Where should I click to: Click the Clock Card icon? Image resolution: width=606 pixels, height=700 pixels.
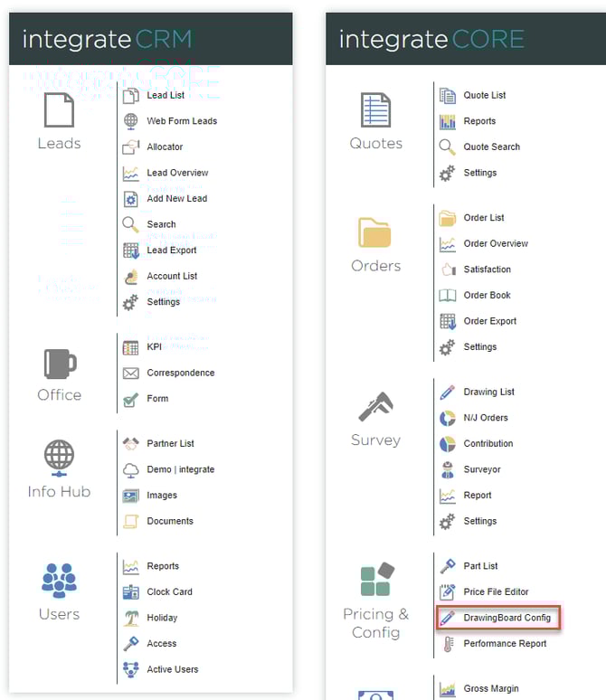coord(131,592)
